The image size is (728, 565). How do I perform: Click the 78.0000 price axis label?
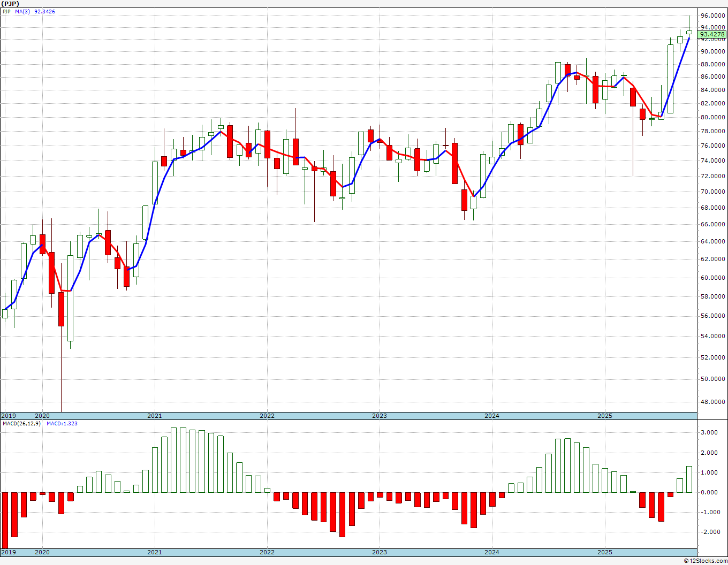[713, 132]
